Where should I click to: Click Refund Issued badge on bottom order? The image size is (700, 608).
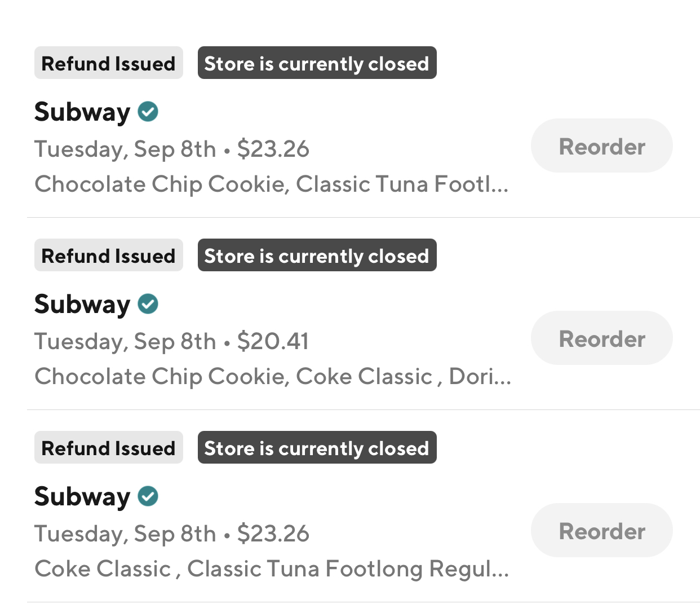(109, 448)
